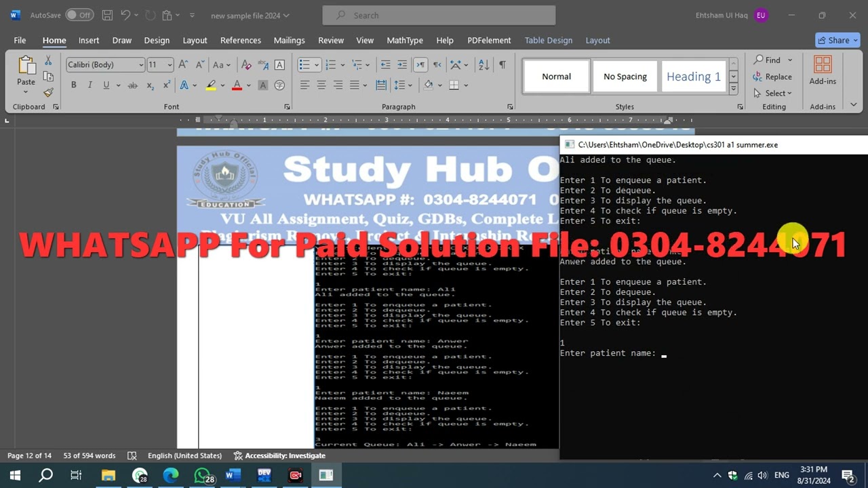The image size is (868, 488).
Task: Click the Share button
Action: (839, 40)
